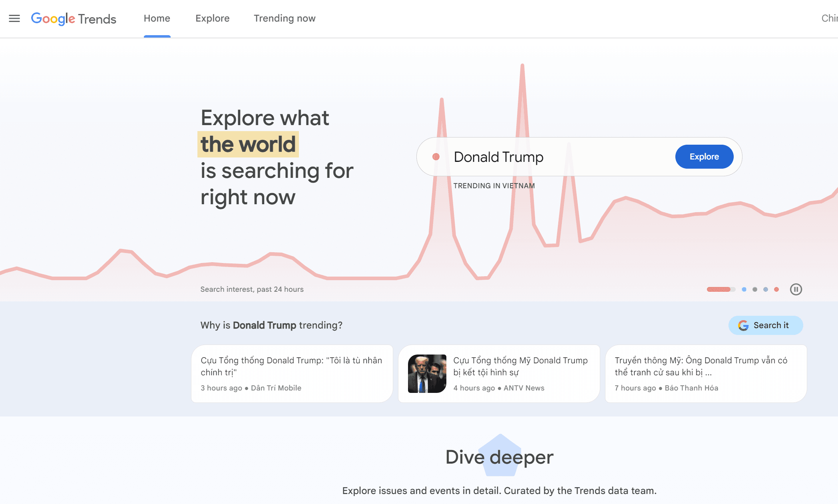Click the Google G icon in Search it
This screenshot has height=504, width=838.
[743, 325]
